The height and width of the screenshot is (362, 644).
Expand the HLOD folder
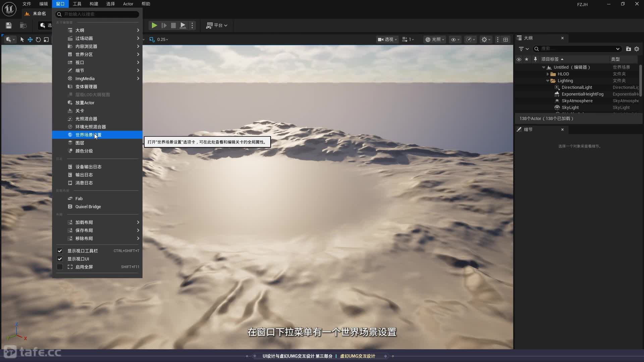[548, 74]
